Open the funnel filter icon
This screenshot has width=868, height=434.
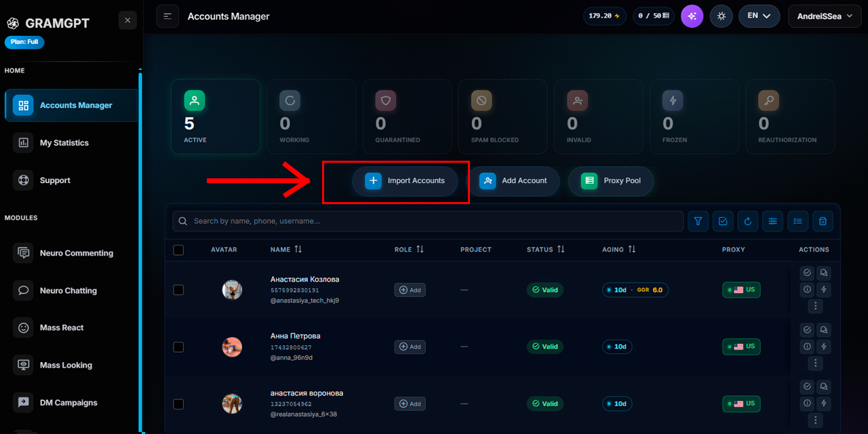point(698,221)
